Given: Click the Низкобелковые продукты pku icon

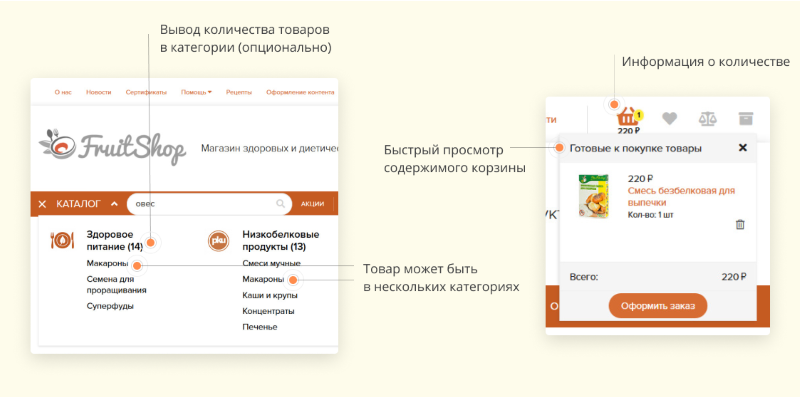Looking at the screenshot, I should (218, 241).
